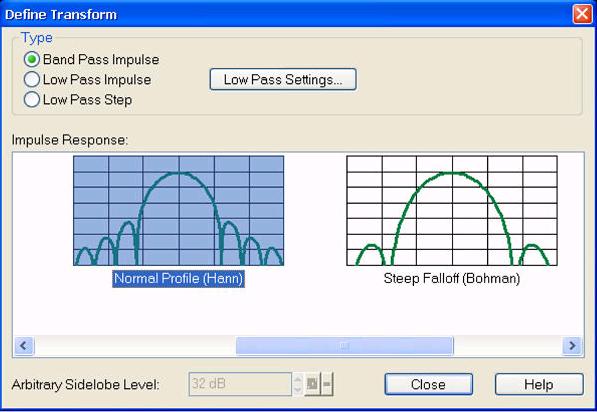This screenshot has height=412, width=597.
Task: Click the scrollbar track left of thumb
Action: click(135, 346)
